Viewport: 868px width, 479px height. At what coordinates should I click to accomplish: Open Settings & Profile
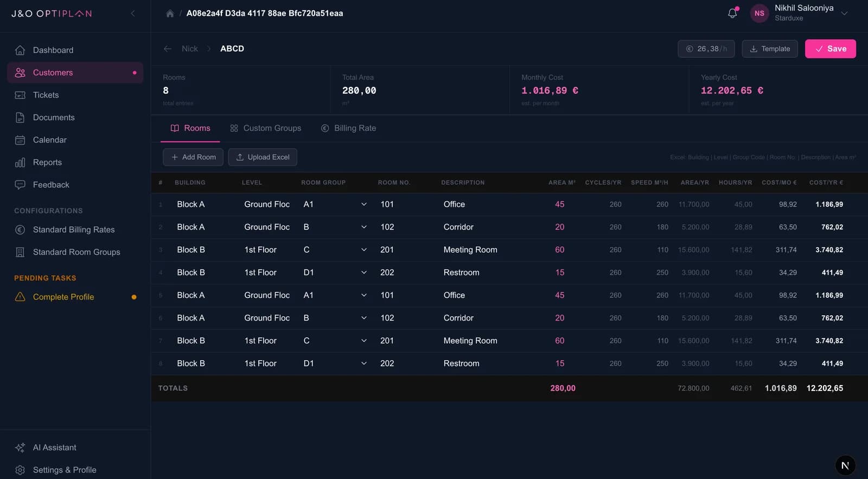tap(75, 470)
